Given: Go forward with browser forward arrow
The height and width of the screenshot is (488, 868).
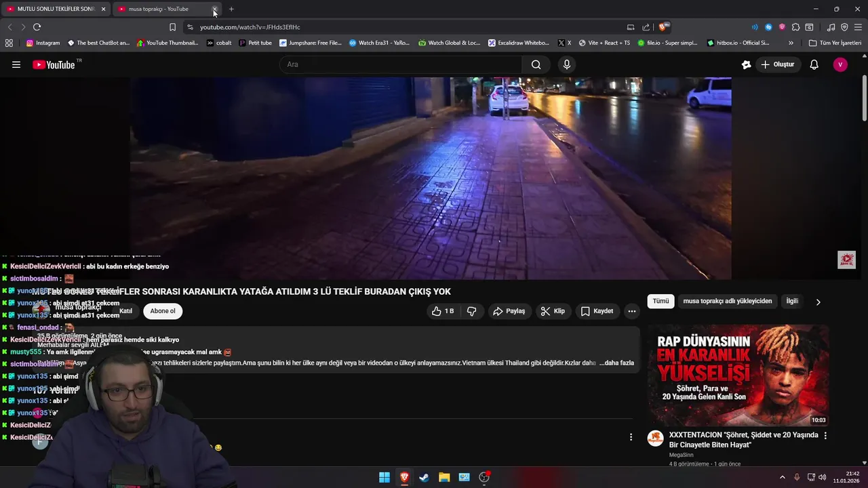Looking at the screenshot, I should pyautogui.click(x=22, y=27).
